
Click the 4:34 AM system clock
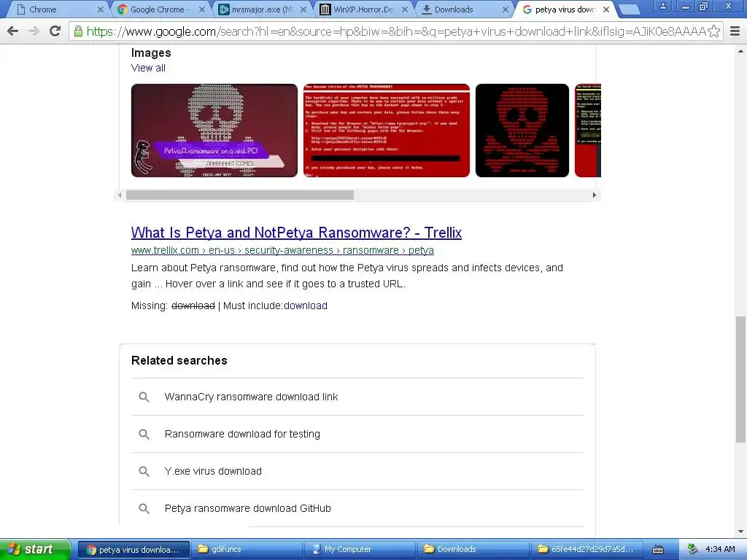pos(720,550)
